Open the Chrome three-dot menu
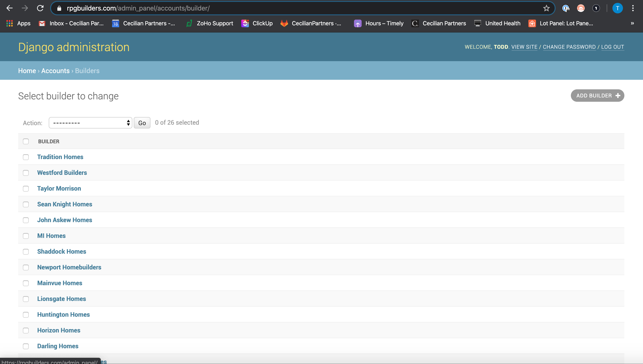 pyautogui.click(x=633, y=8)
